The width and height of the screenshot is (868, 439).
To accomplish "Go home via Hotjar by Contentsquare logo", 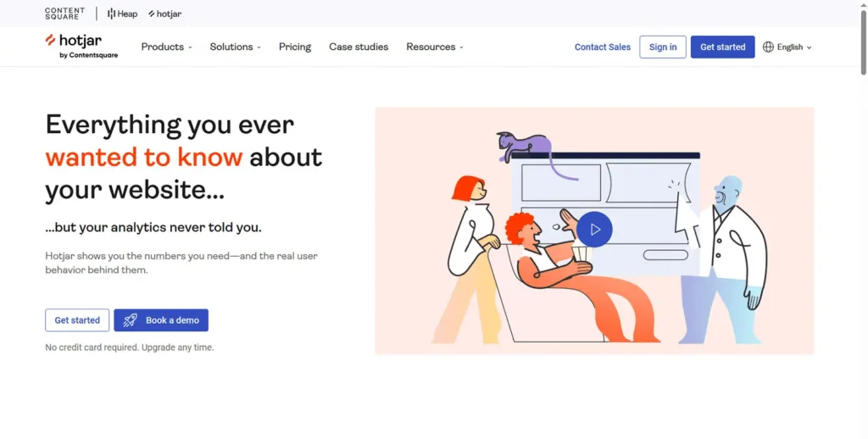I will coord(81,47).
